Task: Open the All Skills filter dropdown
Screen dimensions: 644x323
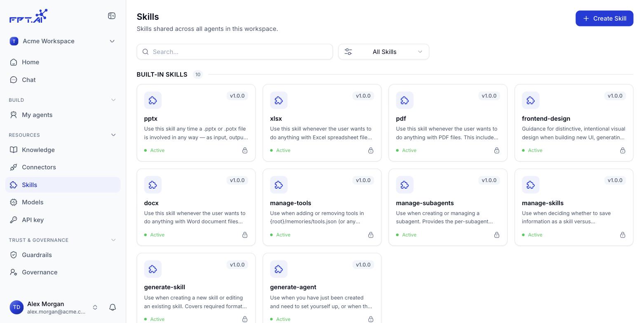Action: 384,52
